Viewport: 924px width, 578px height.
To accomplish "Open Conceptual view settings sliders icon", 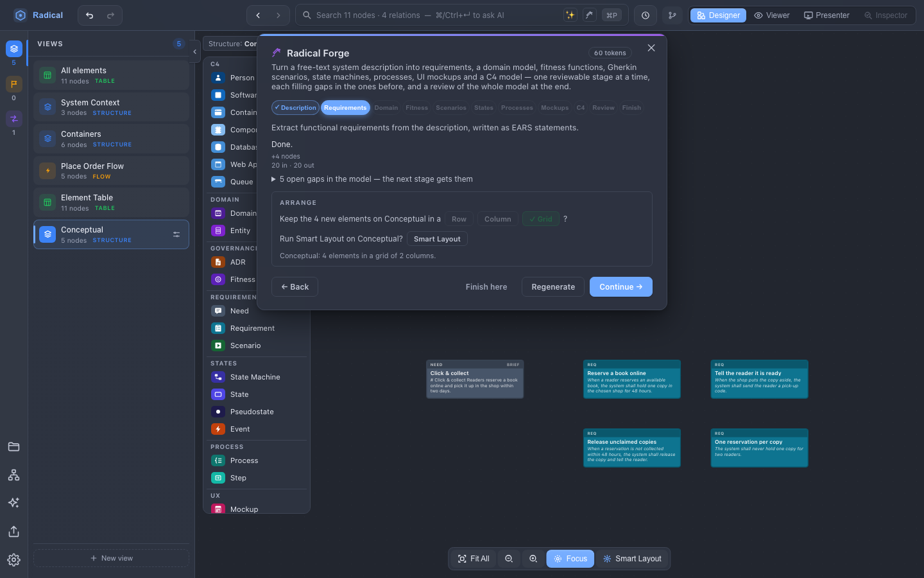I will pyautogui.click(x=176, y=234).
